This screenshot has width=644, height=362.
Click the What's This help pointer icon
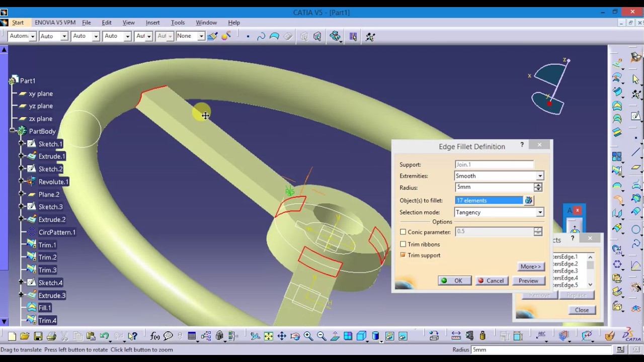point(132,336)
